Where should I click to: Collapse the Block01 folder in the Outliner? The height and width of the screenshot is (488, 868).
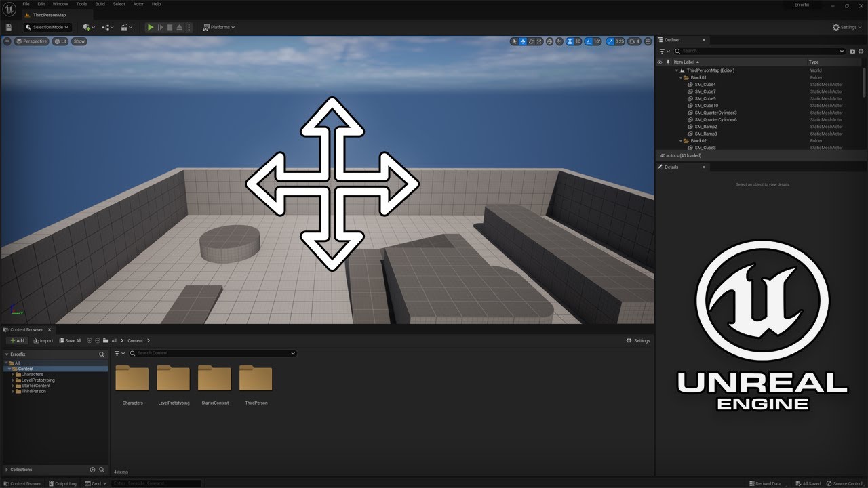coord(681,77)
